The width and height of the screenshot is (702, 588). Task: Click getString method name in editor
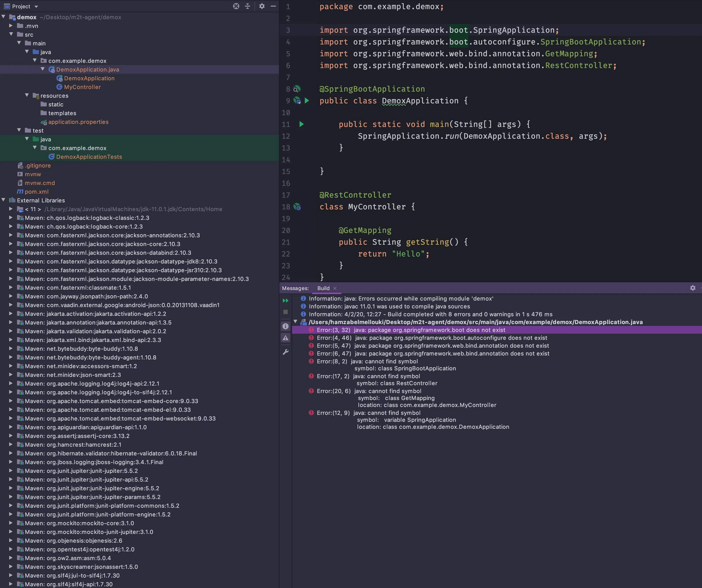(428, 242)
